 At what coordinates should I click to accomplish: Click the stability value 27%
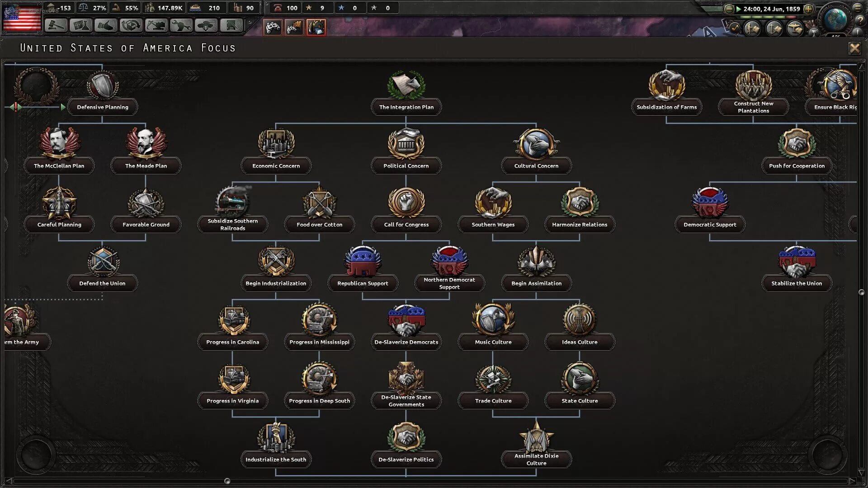99,8
